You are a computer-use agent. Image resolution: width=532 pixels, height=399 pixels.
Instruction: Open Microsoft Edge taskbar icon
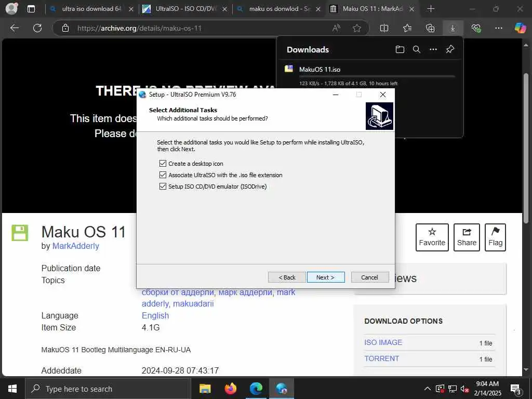pos(256,389)
